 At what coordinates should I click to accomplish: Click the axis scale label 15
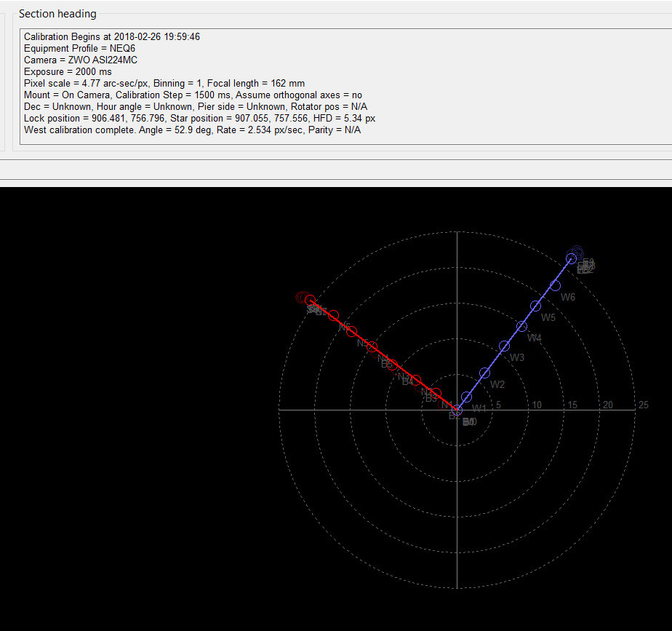pyautogui.click(x=572, y=405)
